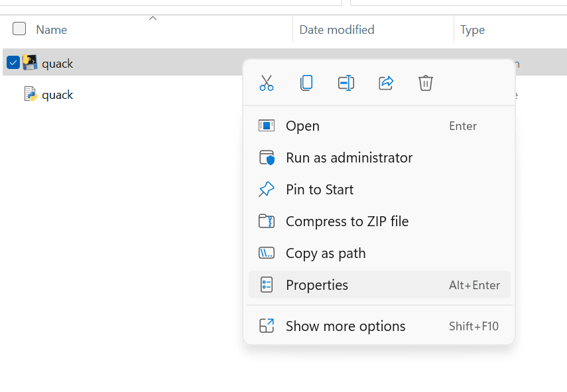Viewport: 567px width, 392px height.
Task: Select the quack application file icon
Action: pos(30,63)
